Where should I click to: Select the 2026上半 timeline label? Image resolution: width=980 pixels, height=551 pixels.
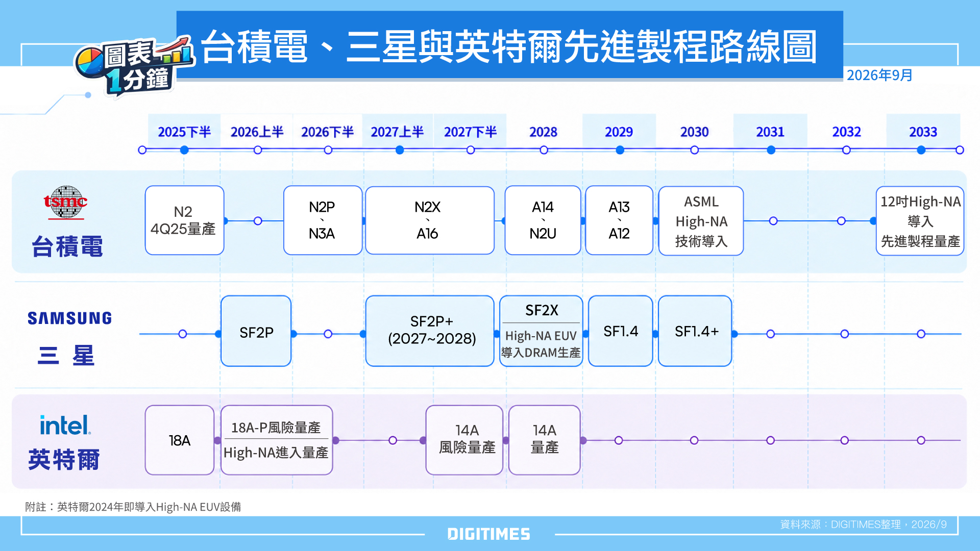click(257, 132)
